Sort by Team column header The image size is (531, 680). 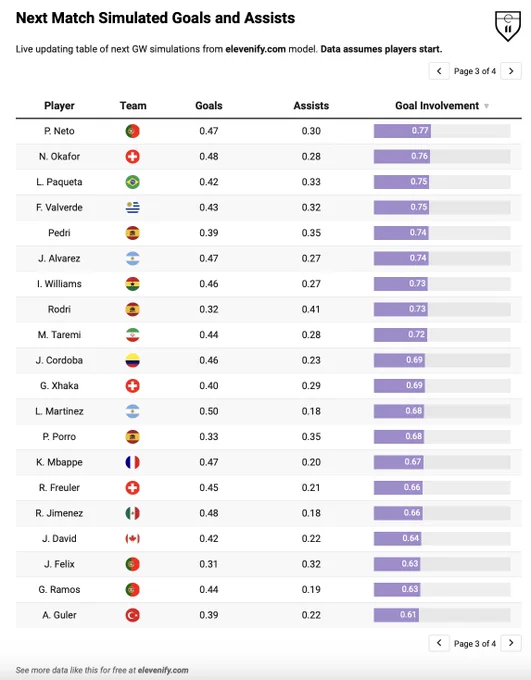click(133, 106)
